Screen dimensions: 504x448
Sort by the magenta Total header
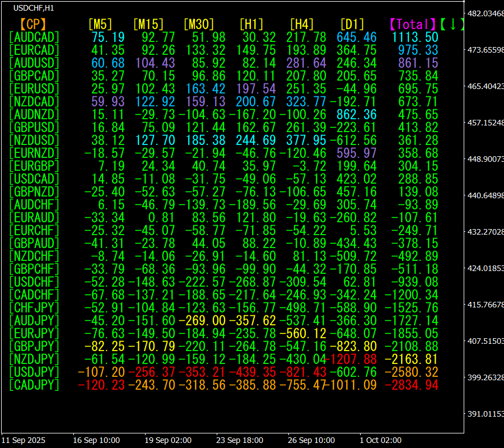click(x=413, y=24)
